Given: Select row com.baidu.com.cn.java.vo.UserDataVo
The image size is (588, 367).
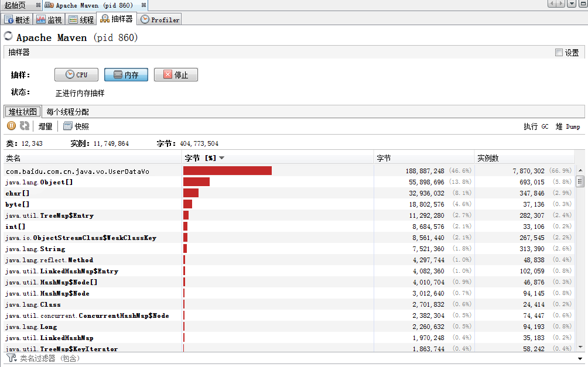Looking at the screenshot, I should pos(289,171).
